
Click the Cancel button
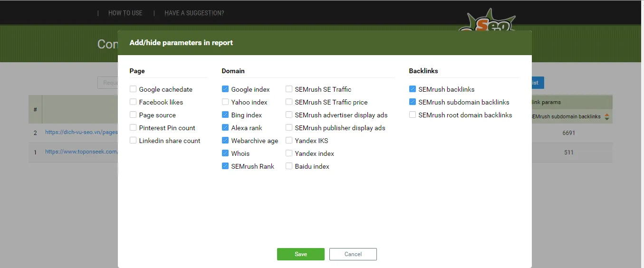coord(353,254)
